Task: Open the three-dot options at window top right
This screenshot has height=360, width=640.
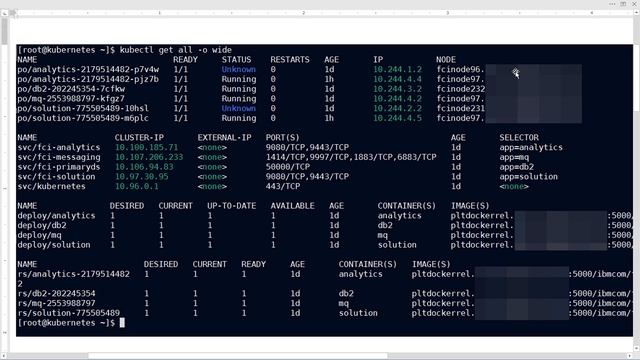Action: [x=612, y=4]
